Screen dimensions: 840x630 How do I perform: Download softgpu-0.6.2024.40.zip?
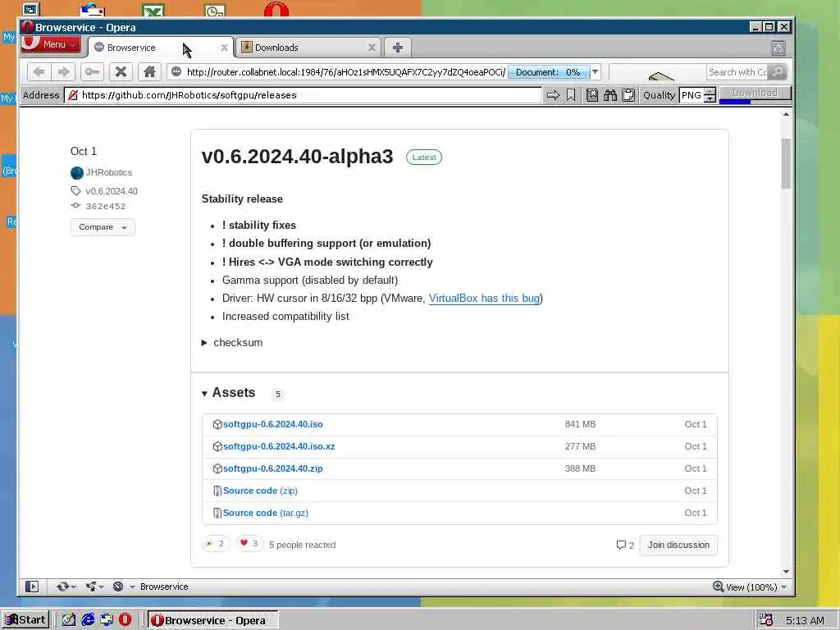click(272, 468)
